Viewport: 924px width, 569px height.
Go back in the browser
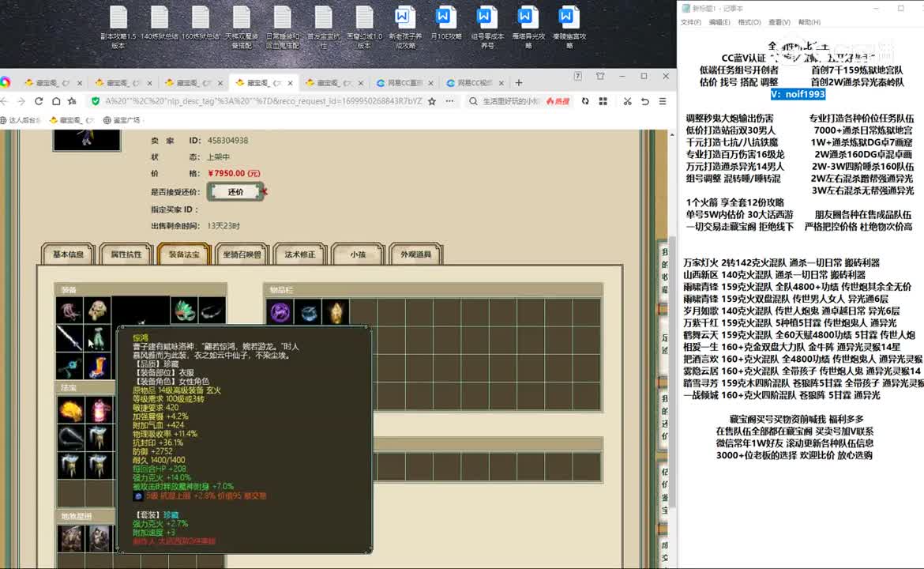5,101
